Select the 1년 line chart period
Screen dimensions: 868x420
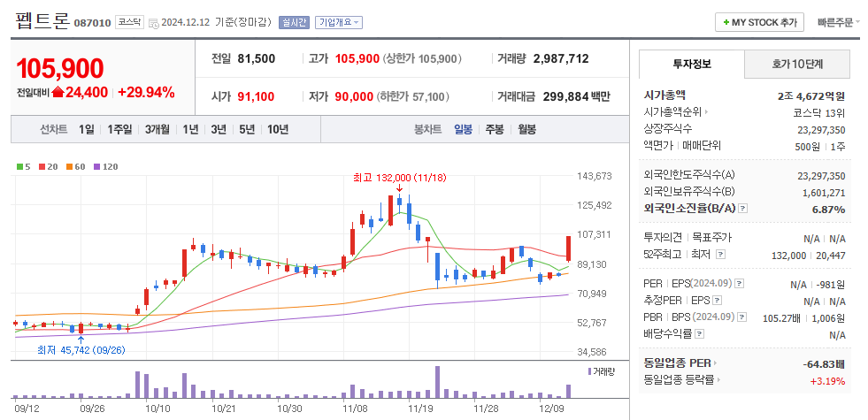(x=190, y=129)
